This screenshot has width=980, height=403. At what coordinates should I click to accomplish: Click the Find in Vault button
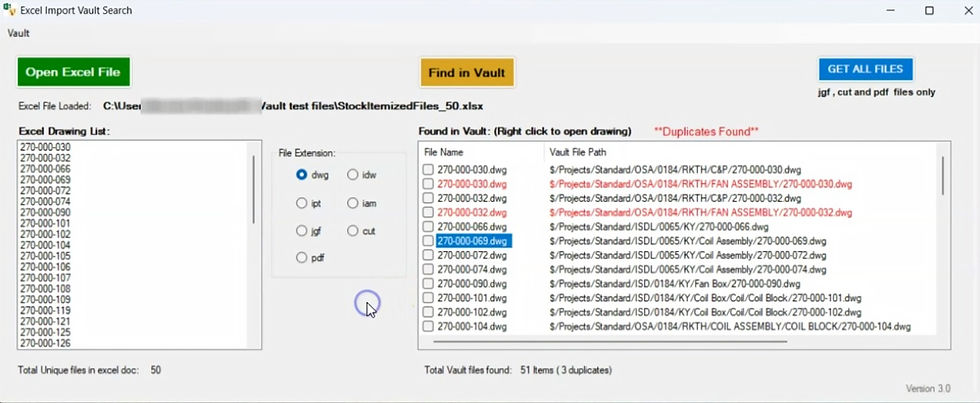click(467, 72)
